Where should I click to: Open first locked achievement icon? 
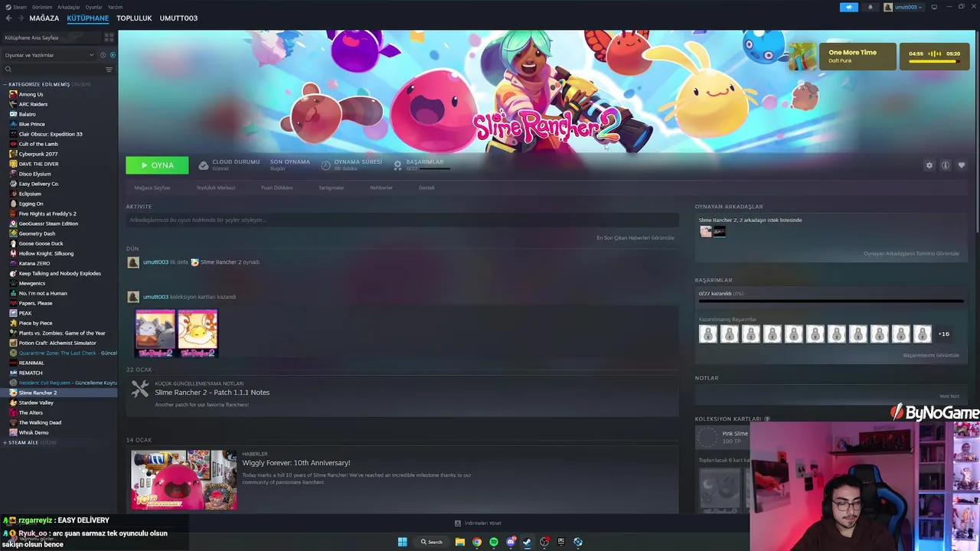click(708, 334)
